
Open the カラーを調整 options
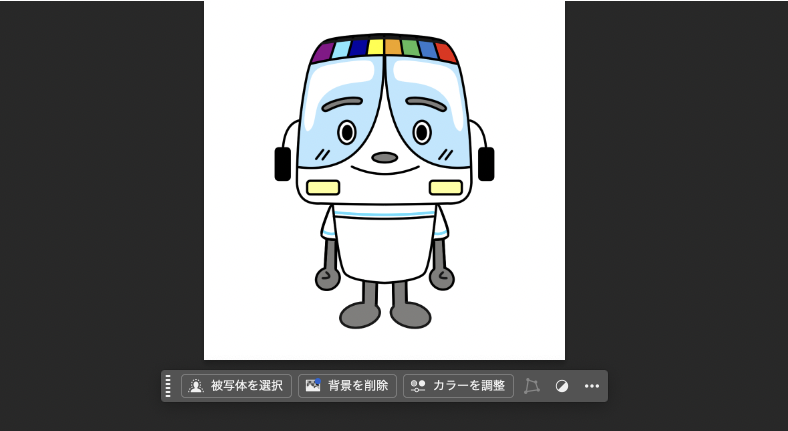(458, 386)
